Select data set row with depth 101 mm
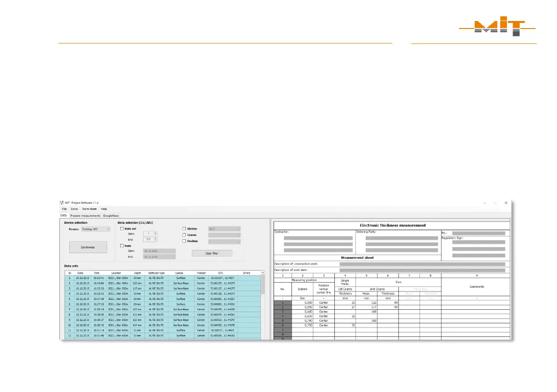This screenshot has height=392, width=557. 163,314
